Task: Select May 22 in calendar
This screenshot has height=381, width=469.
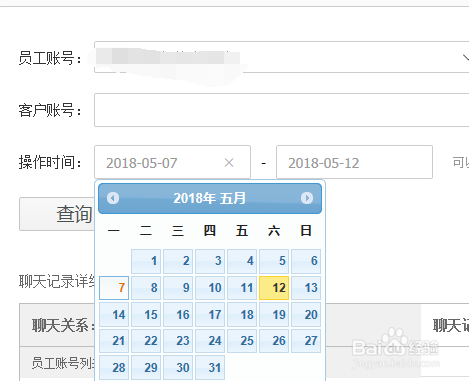Action: coord(146,341)
